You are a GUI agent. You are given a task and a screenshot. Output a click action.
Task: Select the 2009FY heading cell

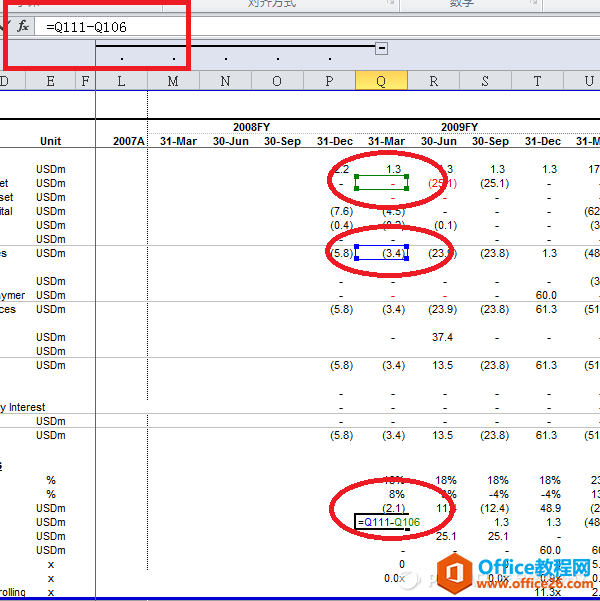pos(459,127)
